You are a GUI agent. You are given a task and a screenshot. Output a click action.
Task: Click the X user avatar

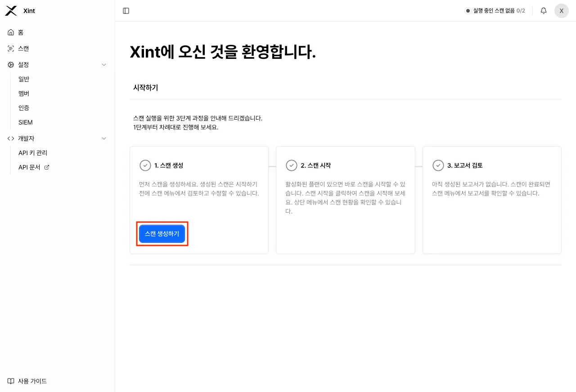coord(561,10)
